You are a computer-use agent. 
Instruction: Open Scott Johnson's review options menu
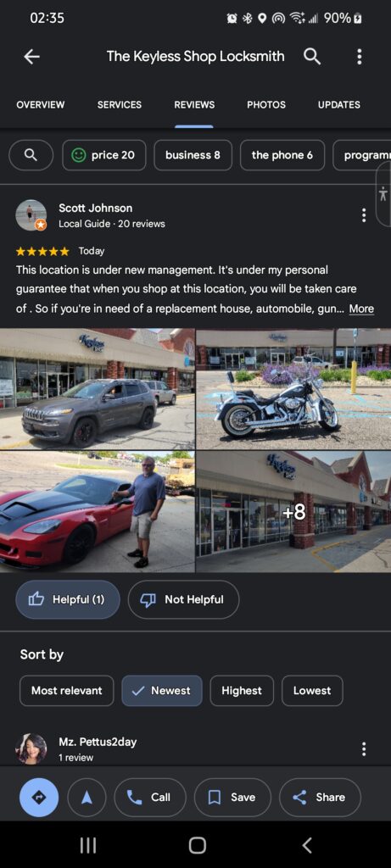click(364, 215)
